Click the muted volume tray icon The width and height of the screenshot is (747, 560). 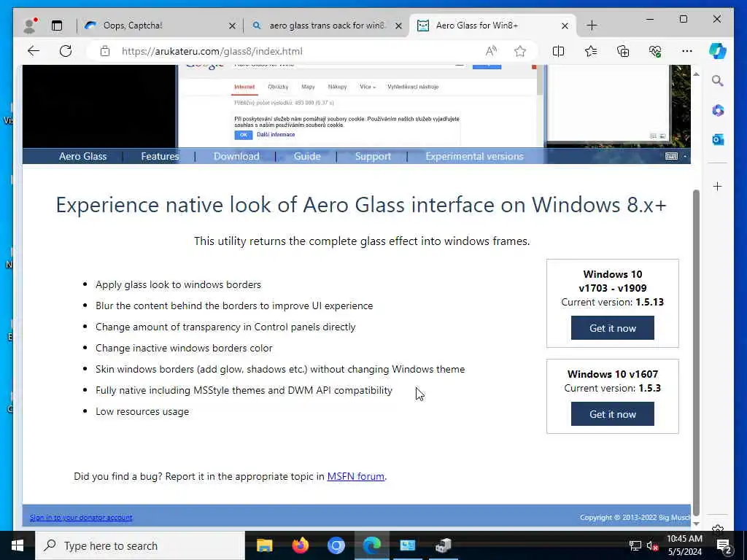pos(652,546)
